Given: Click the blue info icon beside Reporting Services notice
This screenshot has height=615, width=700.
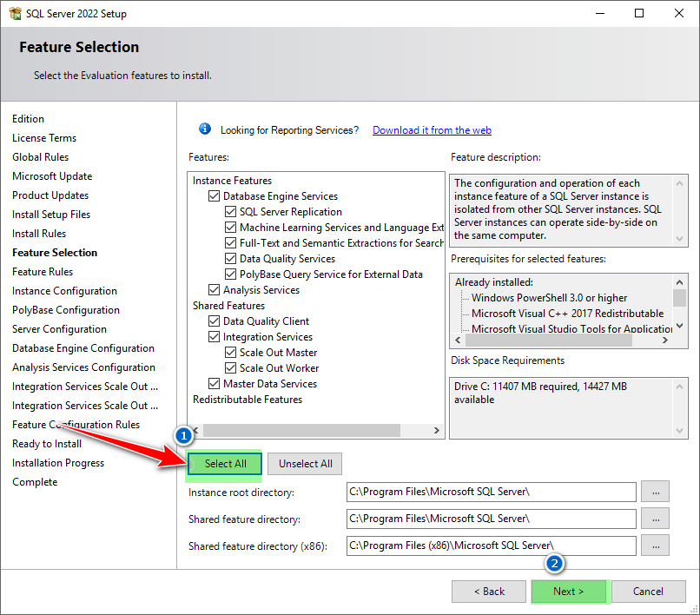Looking at the screenshot, I should [x=204, y=129].
